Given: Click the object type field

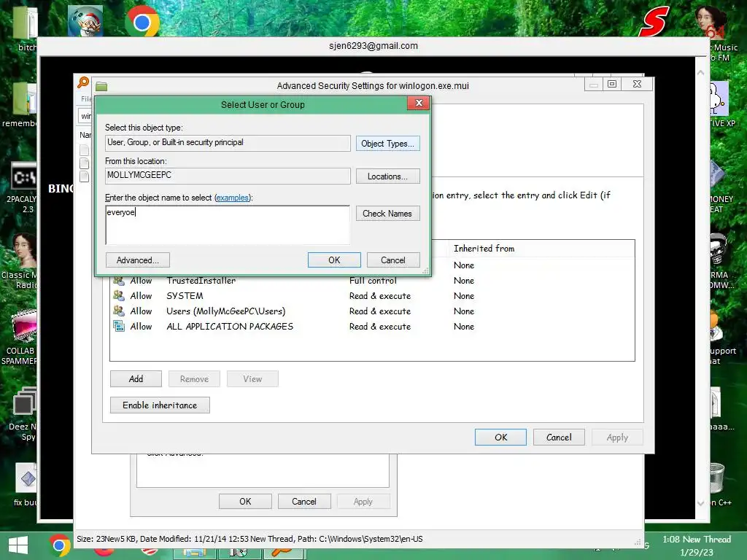Looking at the screenshot, I should [x=228, y=143].
